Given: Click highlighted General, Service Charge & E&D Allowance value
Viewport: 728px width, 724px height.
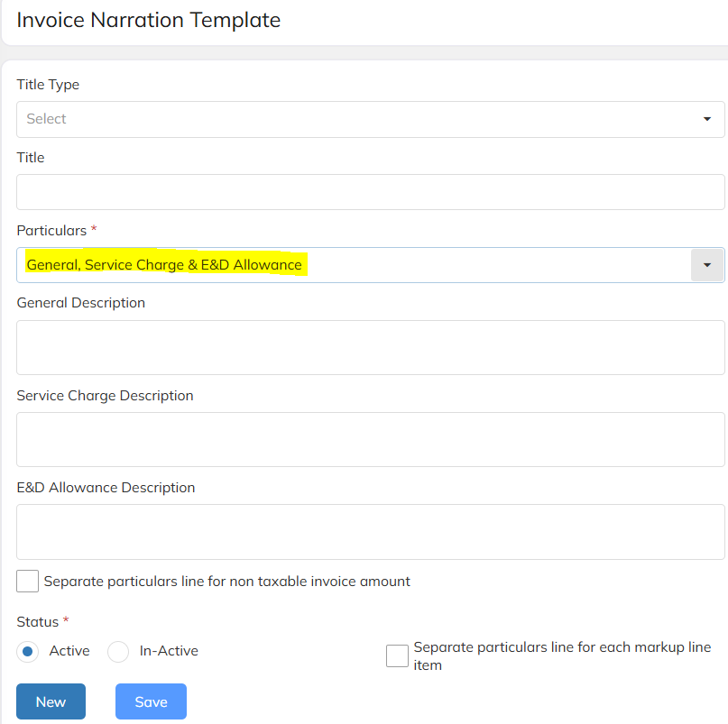Looking at the screenshot, I should (x=164, y=264).
